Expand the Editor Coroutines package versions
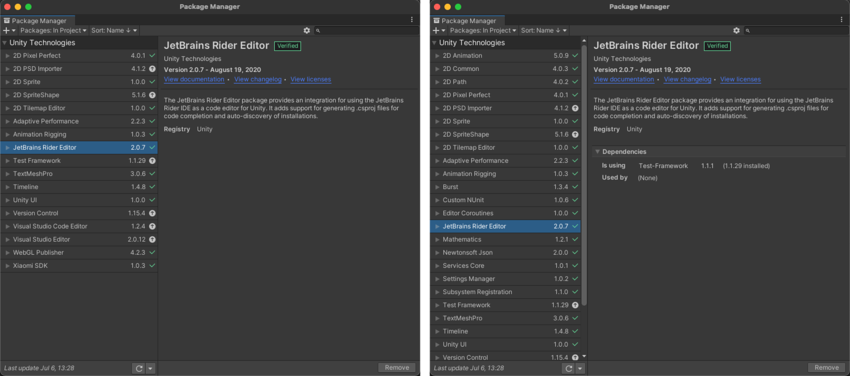850x376 pixels. pyautogui.click(x=437, y=213)
